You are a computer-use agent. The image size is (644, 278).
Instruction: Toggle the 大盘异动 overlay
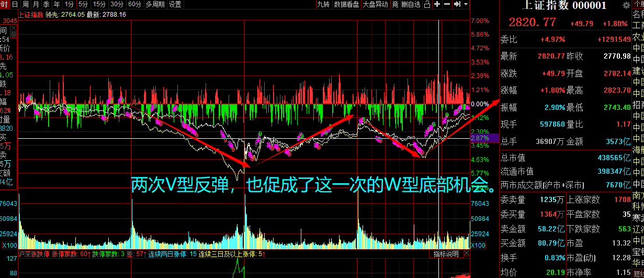tap(375, 4)
